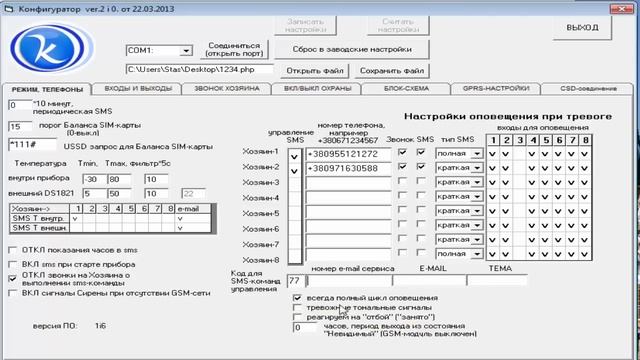Click Соединиться (открыть порт) button
The height and width of the screenshot is (360, 640).
[x=234, y=49]
